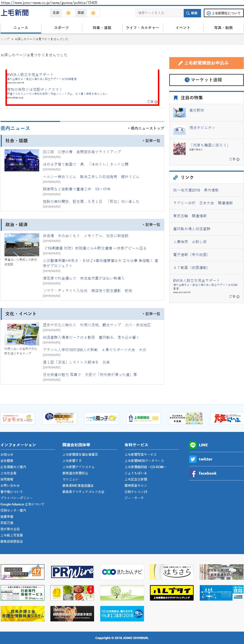Image resolution: width=244 pixels, height=644 pixels.
Task: Click the ad info icon under 注目の特集
Action: (238, 159)
